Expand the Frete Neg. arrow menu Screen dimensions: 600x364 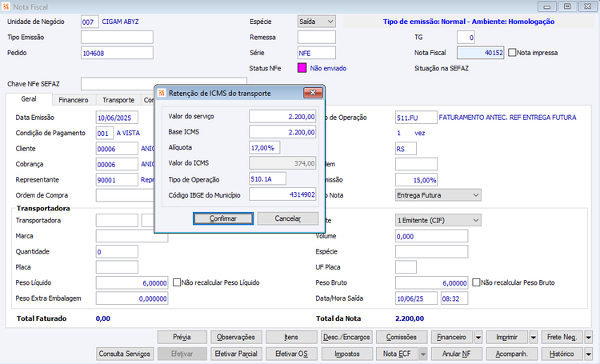tap(589, 338)
